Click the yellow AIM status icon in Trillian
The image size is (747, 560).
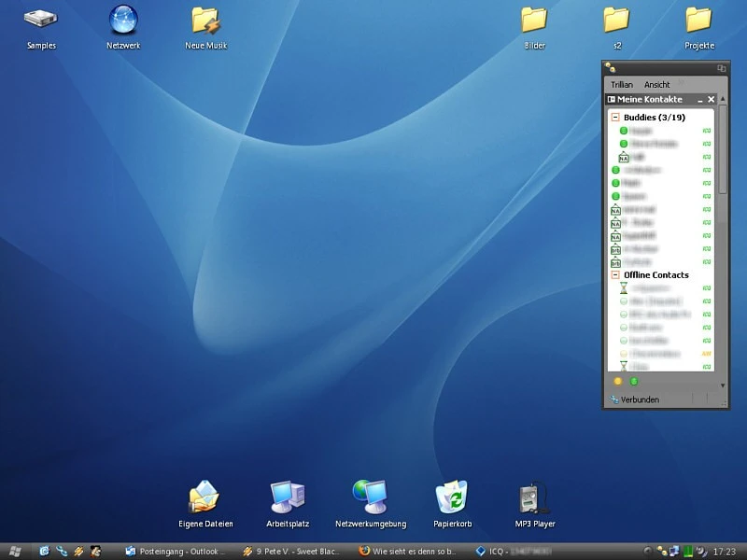[618, 381]
